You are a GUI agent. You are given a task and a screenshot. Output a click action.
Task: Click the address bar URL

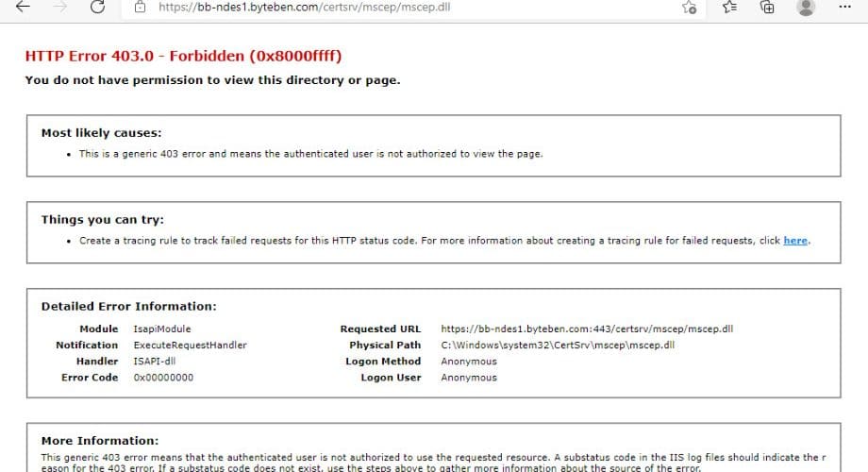coord(304,8)
